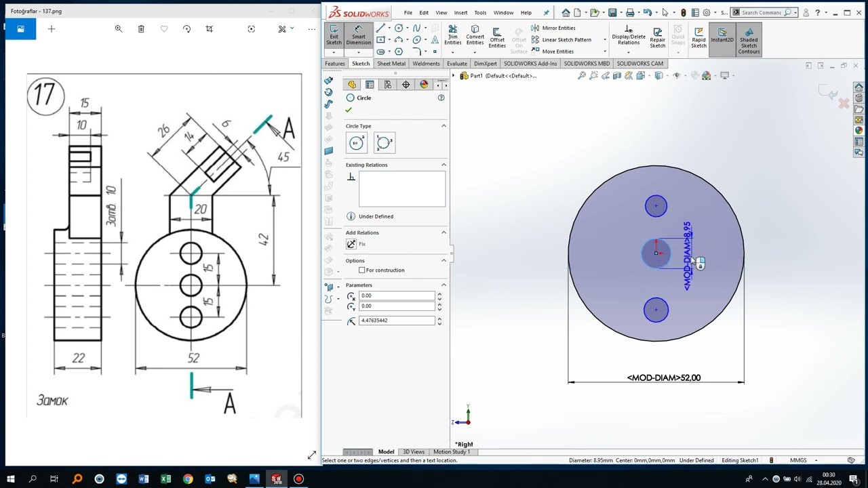Open DisplayManager tab icon

[424, 85]
